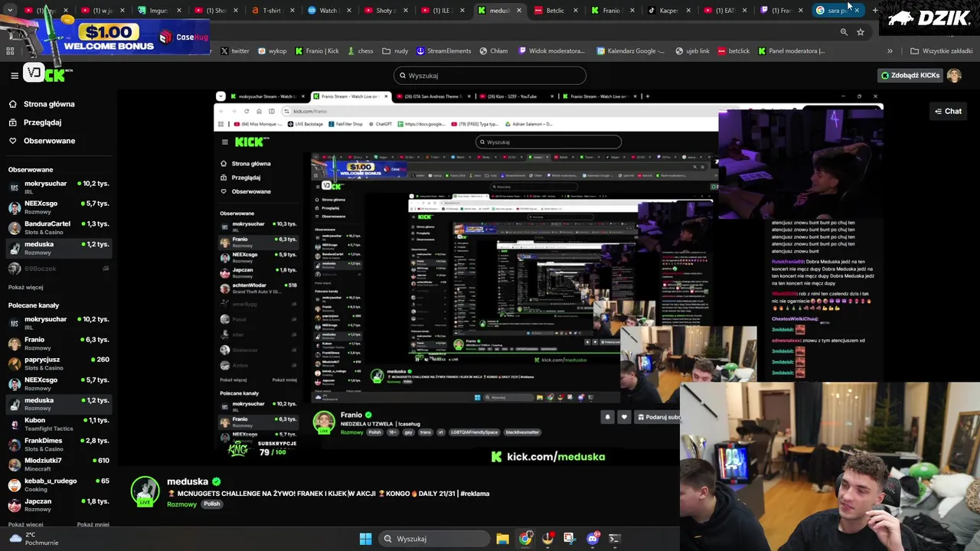Expand the Chat panel
Screen dimensions: 980x551
(x=948, y=111)
